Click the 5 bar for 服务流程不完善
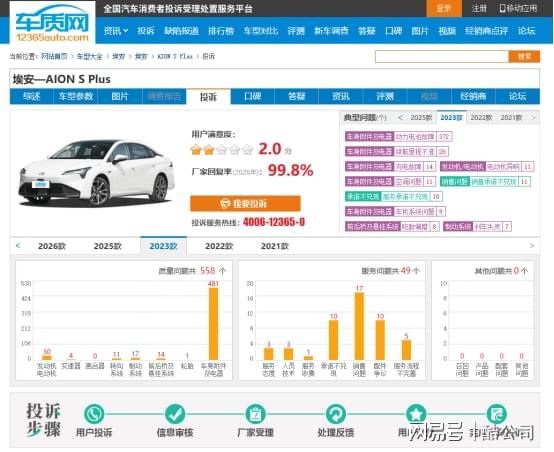This screenshot has height=452, width=554. pos(406,350)
